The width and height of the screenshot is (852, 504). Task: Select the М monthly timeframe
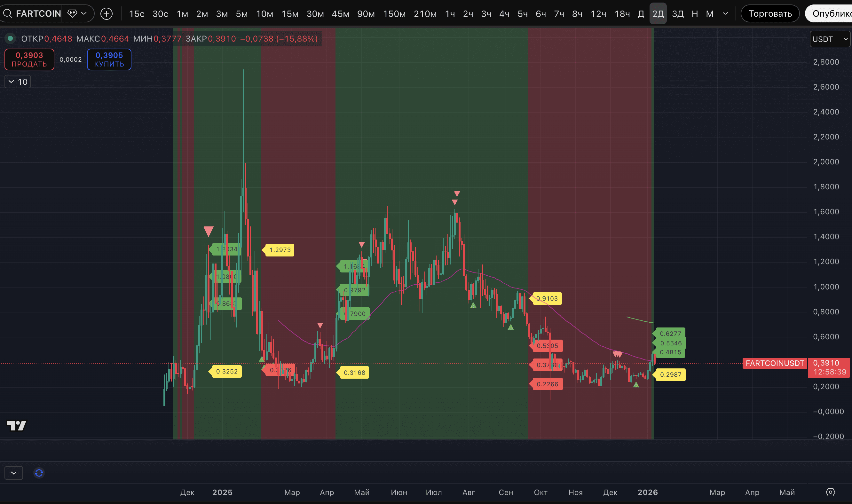coord(709,13)
